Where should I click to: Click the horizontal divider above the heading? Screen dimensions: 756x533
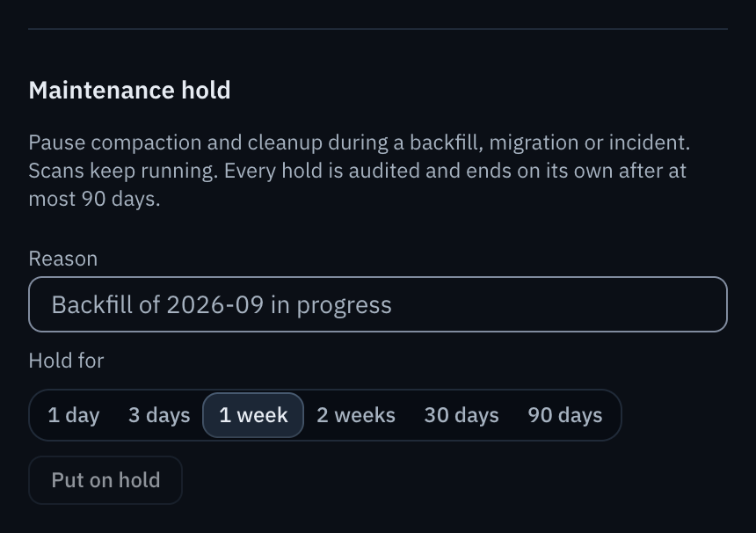pyautogui.click(x=378, y=29)
